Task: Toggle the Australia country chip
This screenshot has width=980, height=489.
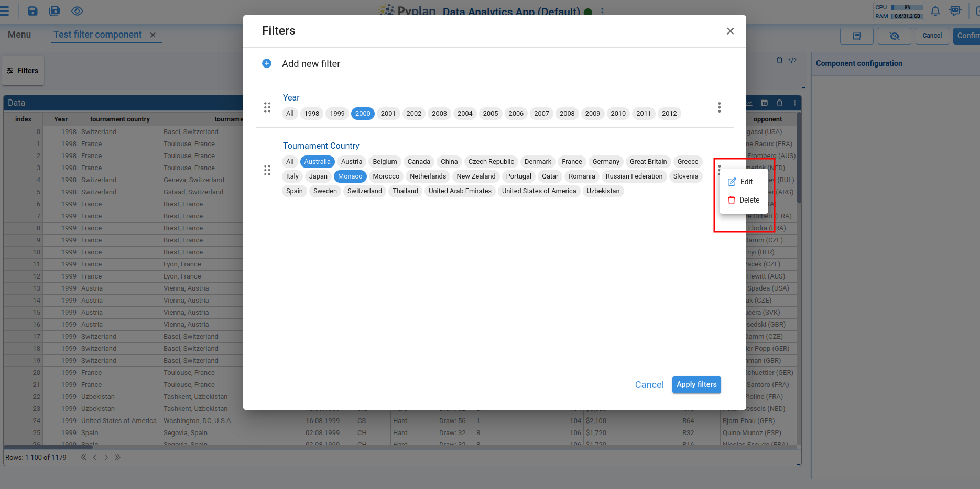Action: click(x=317, y=162)
